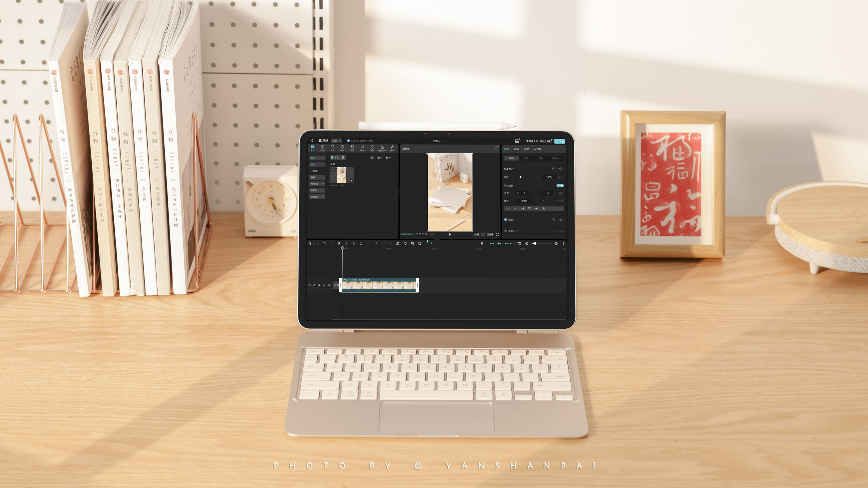This screenshot has height=488, width=868.
Task: Open the 转场 transitions panel
Action: [362, 148]
